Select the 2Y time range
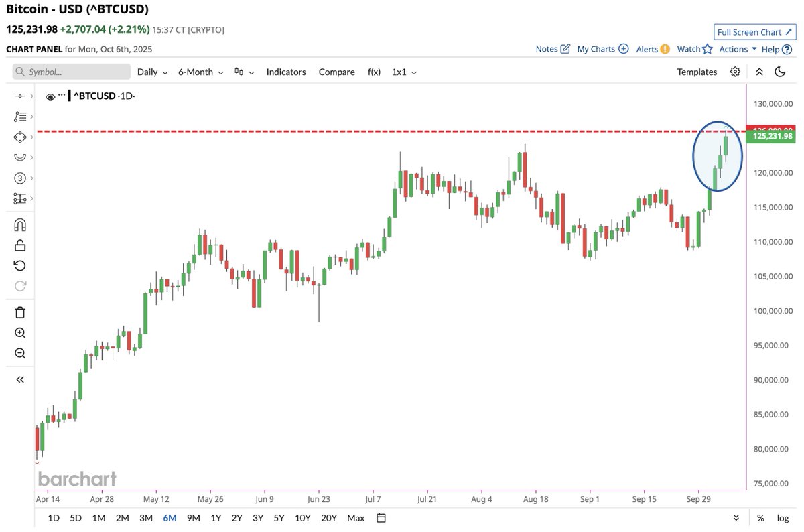 point(237,518)
